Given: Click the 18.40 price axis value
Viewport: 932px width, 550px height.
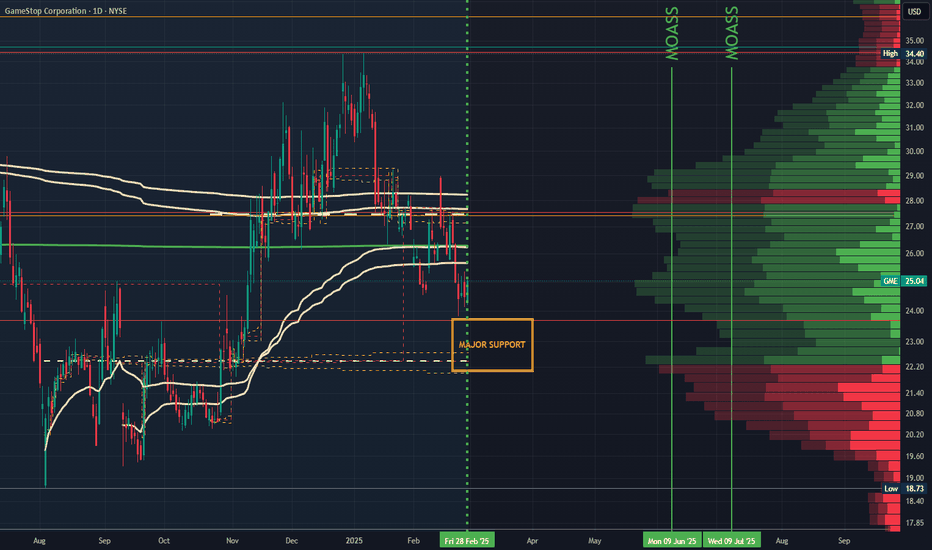Looking at the screenshot, I should (x=915, y=501).
